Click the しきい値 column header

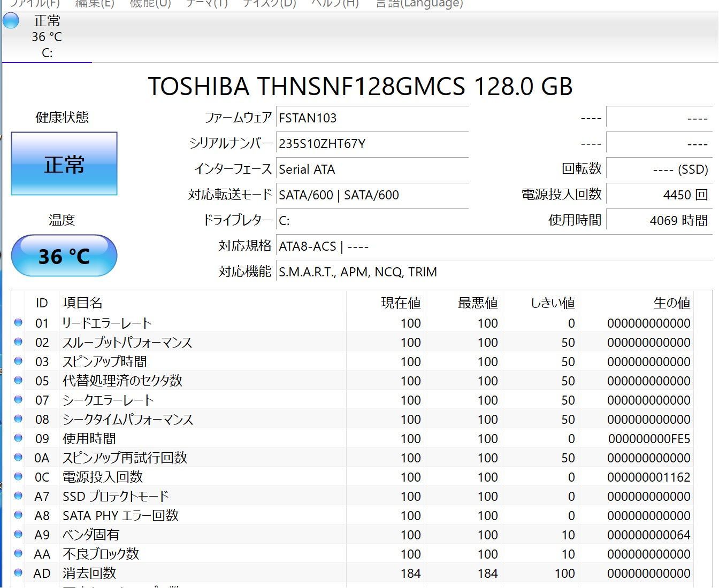(x=539, y=303)
